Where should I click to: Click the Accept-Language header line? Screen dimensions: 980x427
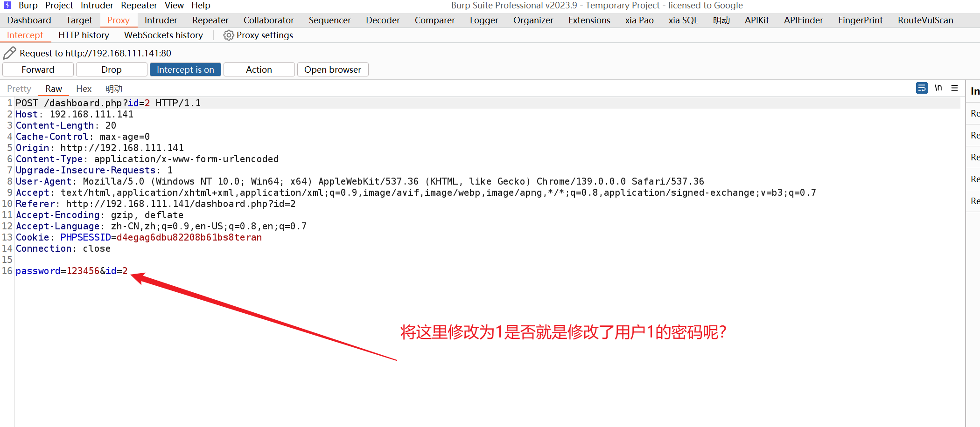point(161,226)
